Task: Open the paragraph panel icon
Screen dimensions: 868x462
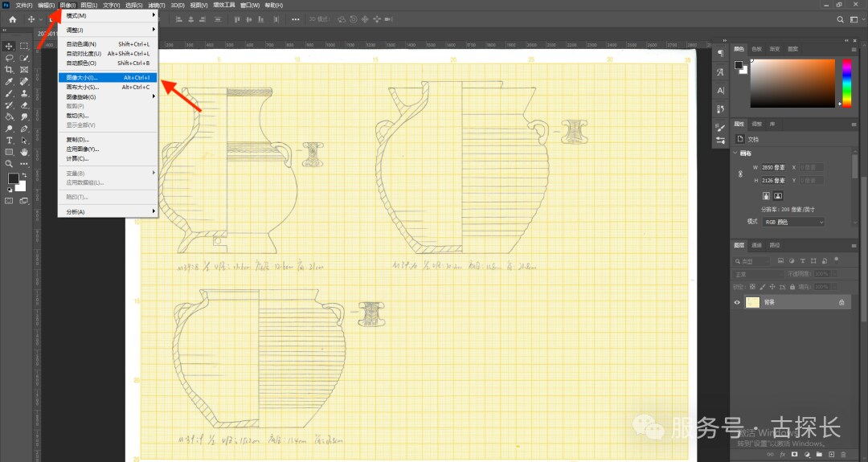Action: (720, 53)
